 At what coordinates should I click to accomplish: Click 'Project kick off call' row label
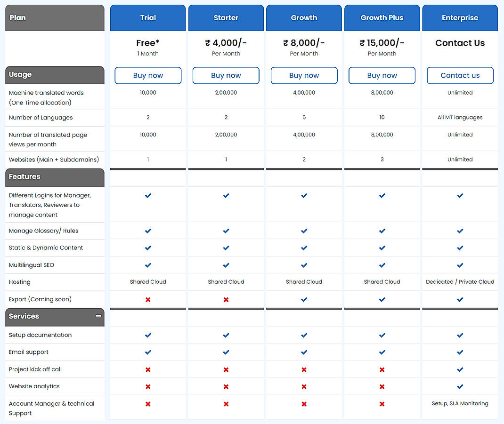pos(35,369)
